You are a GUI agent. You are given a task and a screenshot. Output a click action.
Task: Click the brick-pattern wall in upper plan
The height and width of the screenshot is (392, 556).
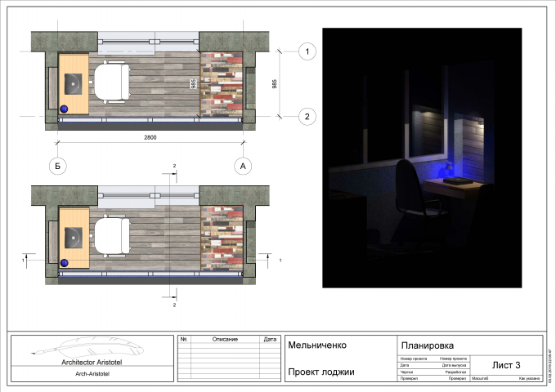(222, 85)
